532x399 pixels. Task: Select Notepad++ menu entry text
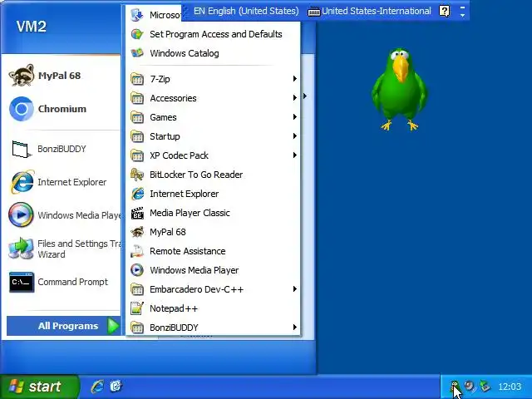point(174,308)
